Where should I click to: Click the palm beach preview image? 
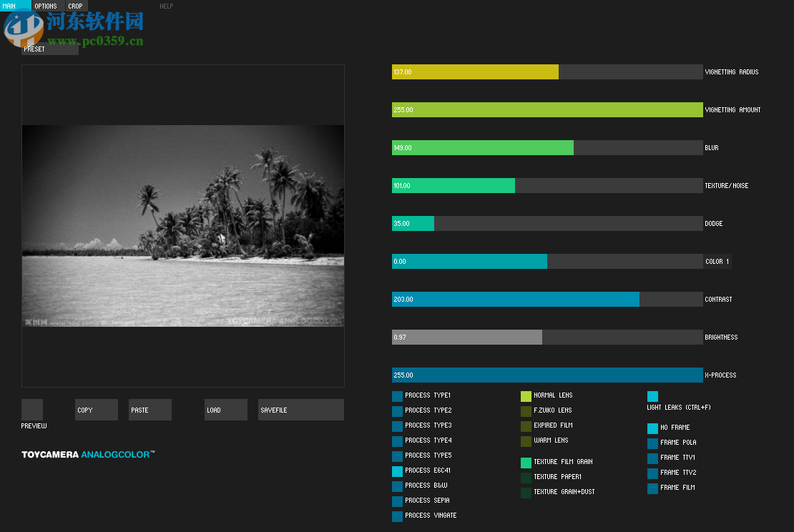[x=183, y=226]
